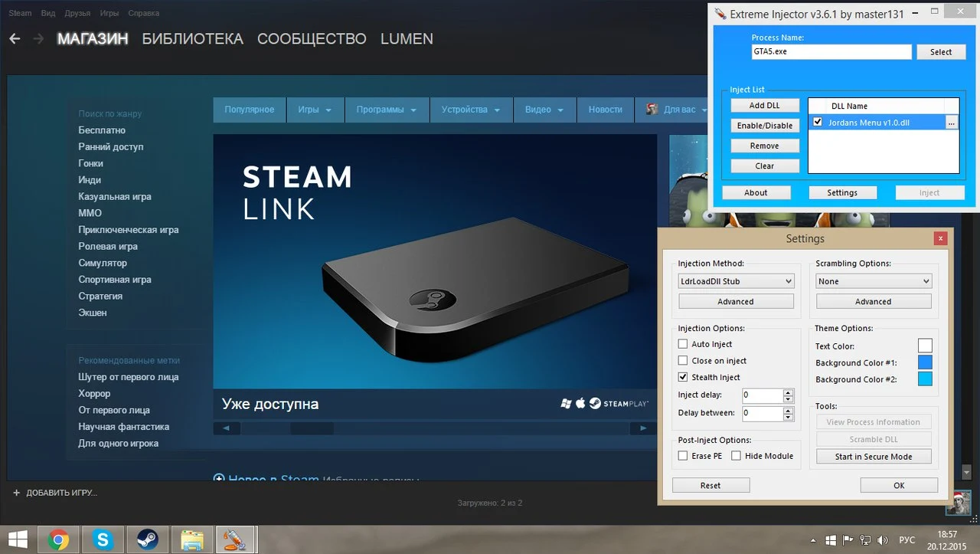Toggle the Jordans Menu v1.0.dll checkbox
Image resolution: width=980 pixels, height=554 pixels.
pyautogui.click(x=818, y=122)
